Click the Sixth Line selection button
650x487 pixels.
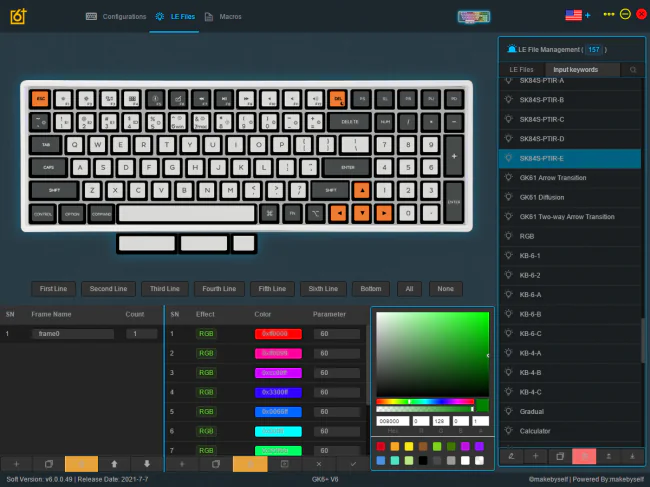(x=323, y=289)
